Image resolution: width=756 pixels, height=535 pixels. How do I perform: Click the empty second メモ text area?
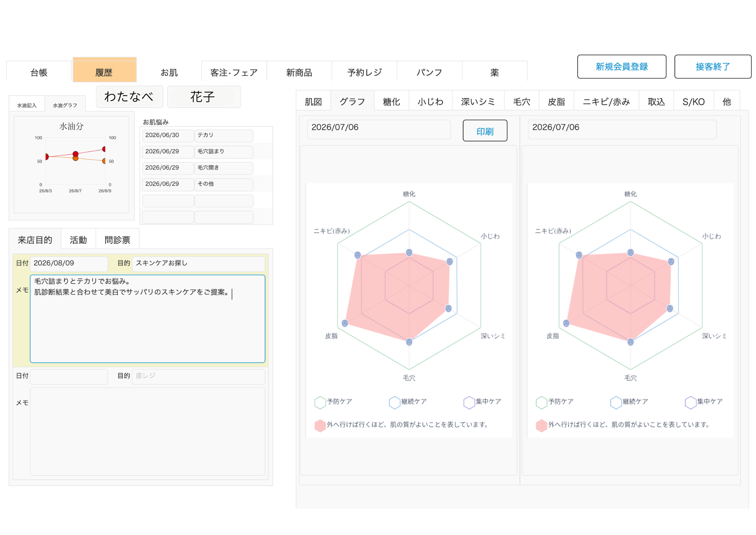[147, 431]
